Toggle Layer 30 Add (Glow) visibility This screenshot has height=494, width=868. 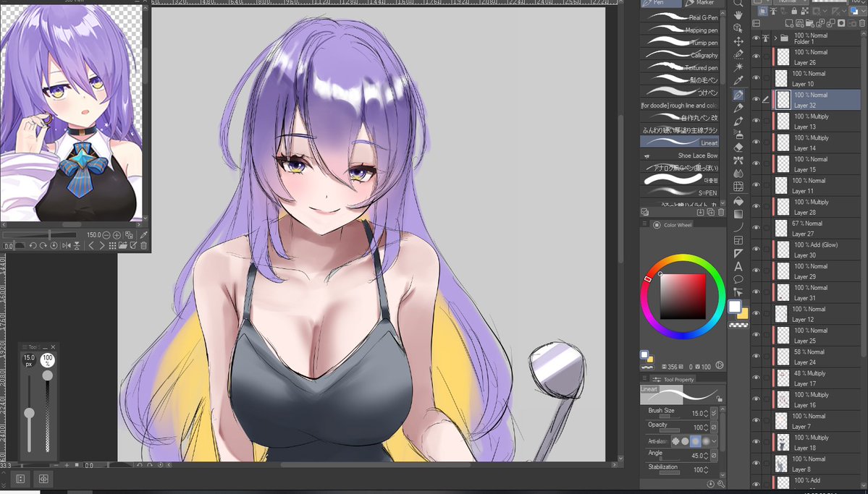757,250
